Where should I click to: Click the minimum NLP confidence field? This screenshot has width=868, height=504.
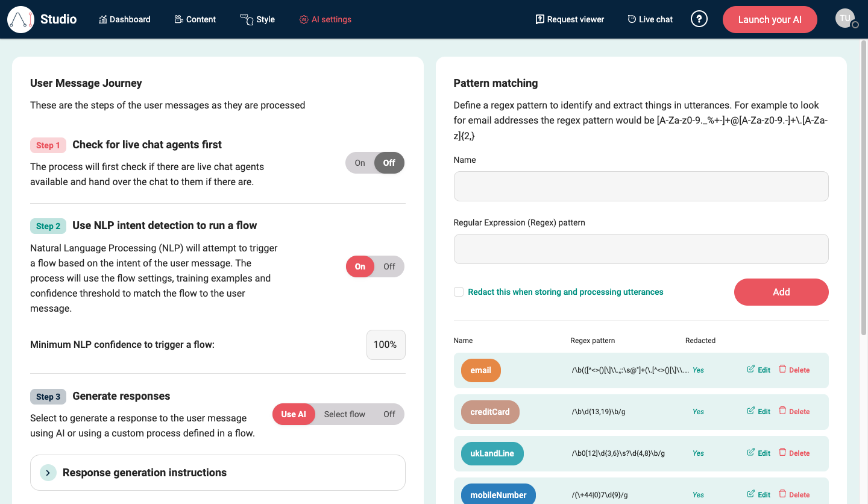pos(386,344)
